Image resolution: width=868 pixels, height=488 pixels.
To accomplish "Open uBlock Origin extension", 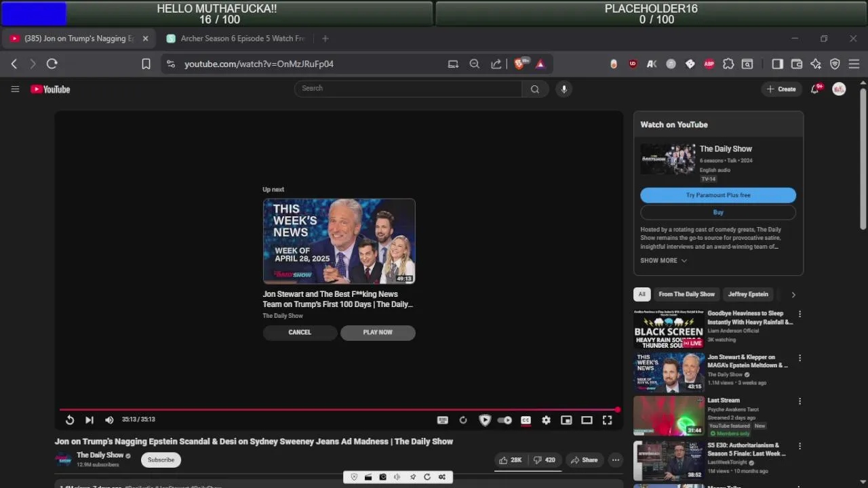I will (x=633, y=64).
